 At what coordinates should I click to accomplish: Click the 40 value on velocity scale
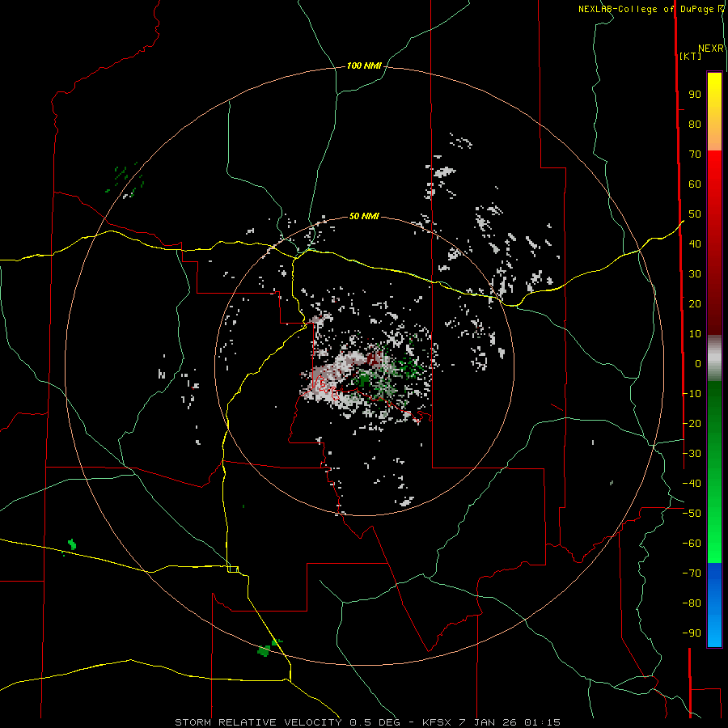click(695, 244)
